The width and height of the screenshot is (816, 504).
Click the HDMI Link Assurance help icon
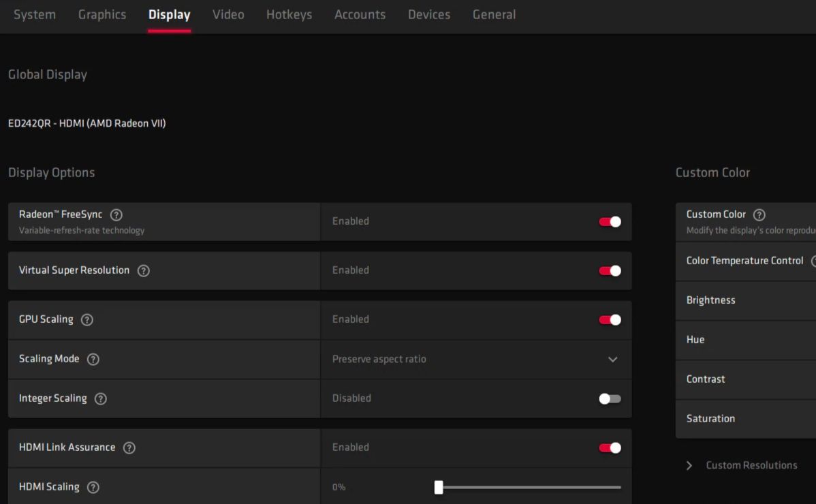click(x=129, y=447)
